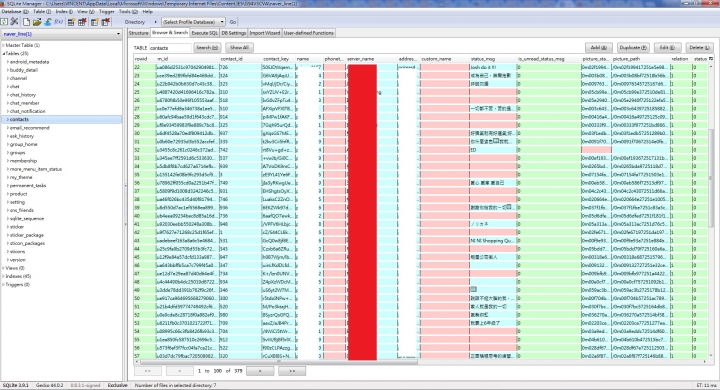Image resolution: width=720 pixels, height=390 pixels.
Task: Click the Search button
Action: point(207,47)
